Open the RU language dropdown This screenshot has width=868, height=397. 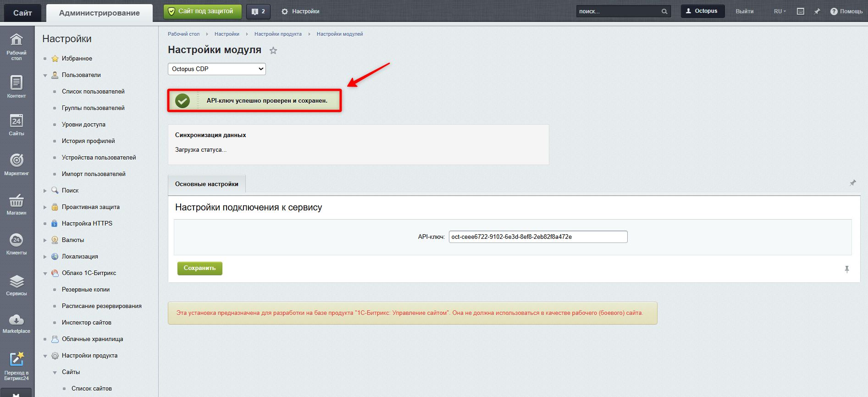(780, 11)
